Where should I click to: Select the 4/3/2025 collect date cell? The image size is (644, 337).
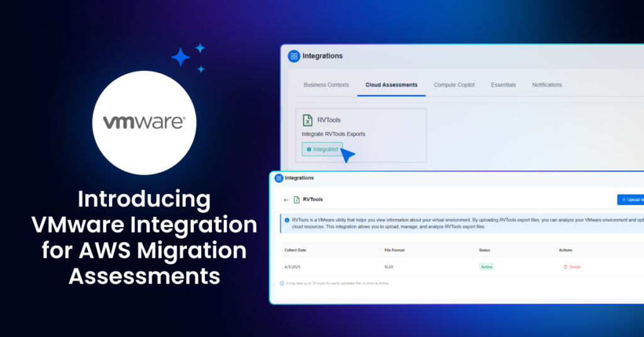click(x=292, y=267)
